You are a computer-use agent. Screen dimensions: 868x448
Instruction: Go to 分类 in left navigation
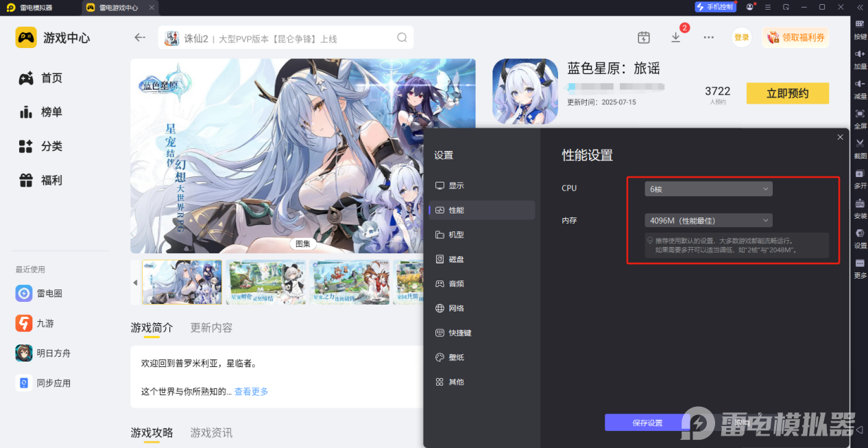coord(40,146)
